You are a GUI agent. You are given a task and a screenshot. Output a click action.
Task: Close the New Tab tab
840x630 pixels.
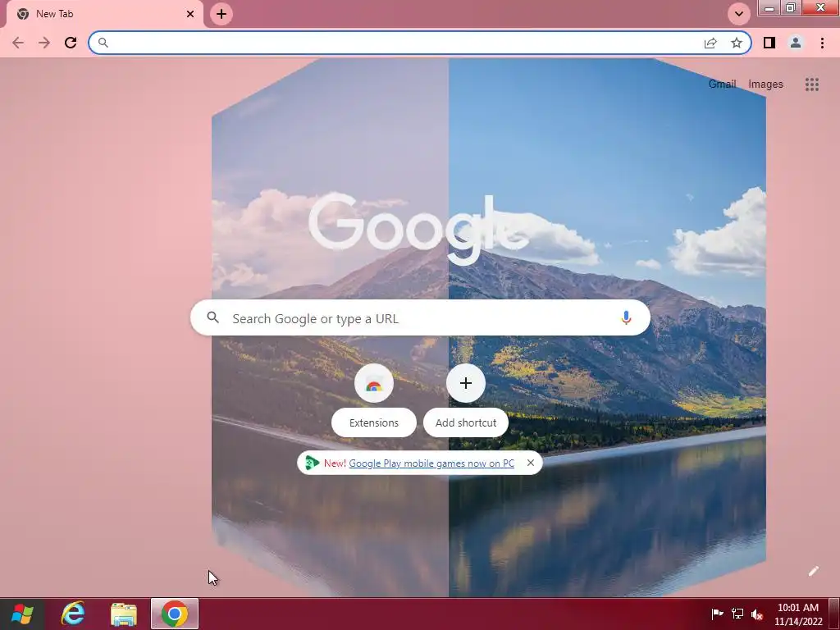coord(190,14)
